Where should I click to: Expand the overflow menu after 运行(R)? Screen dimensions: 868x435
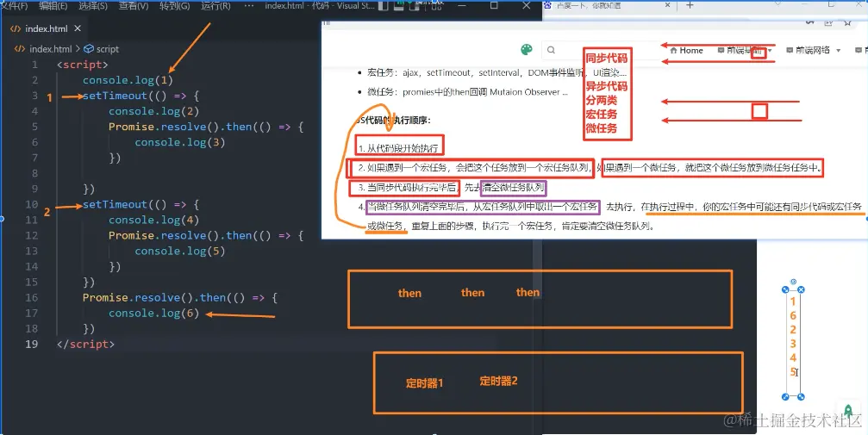click(248, 6)
